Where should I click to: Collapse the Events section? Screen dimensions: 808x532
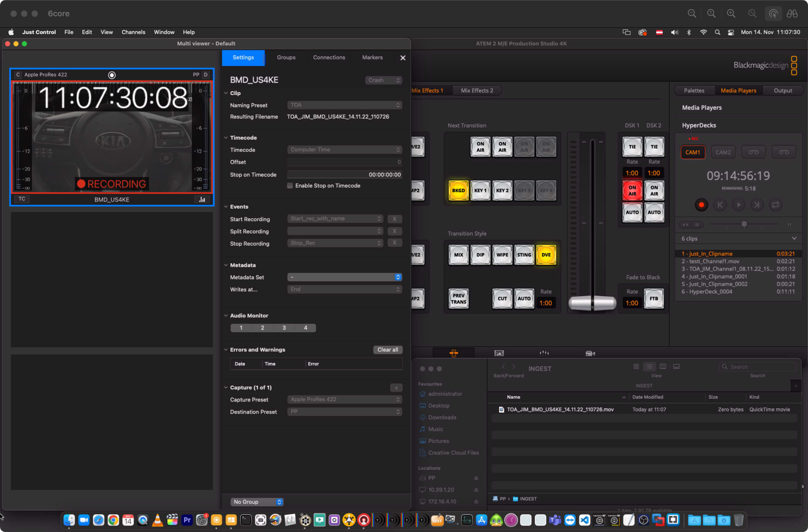pyautogui.click(x=226, y=207)
